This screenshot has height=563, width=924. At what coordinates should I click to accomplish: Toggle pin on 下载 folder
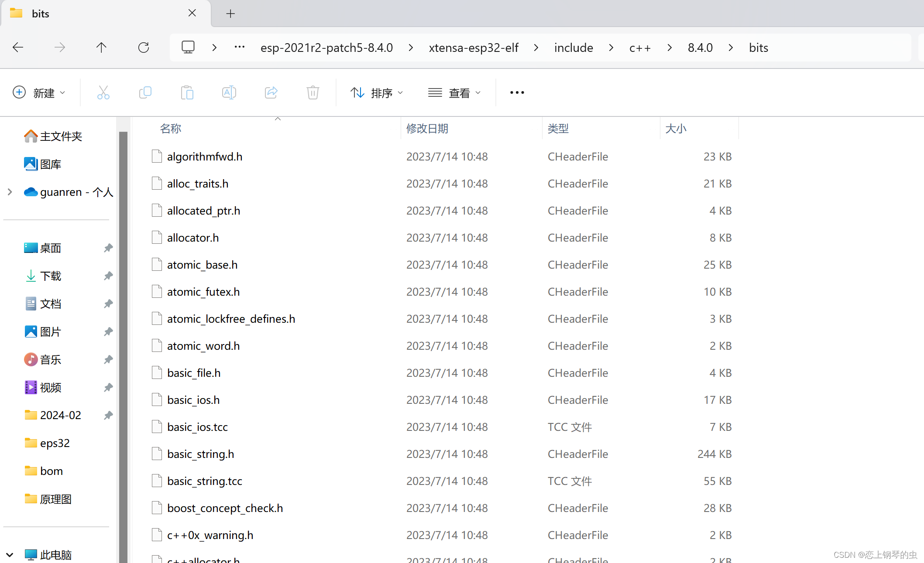tap(108, 276)
